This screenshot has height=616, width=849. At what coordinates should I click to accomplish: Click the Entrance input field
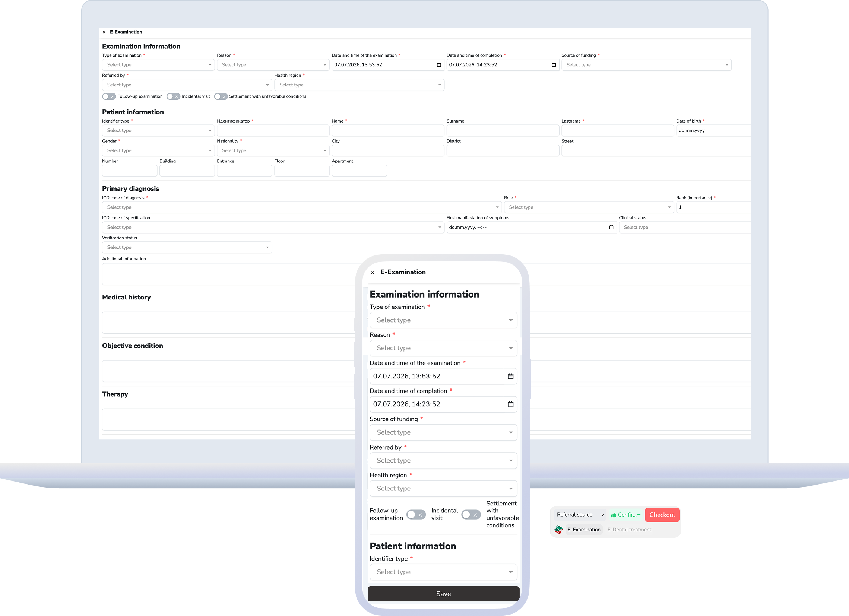coord(244,171)
